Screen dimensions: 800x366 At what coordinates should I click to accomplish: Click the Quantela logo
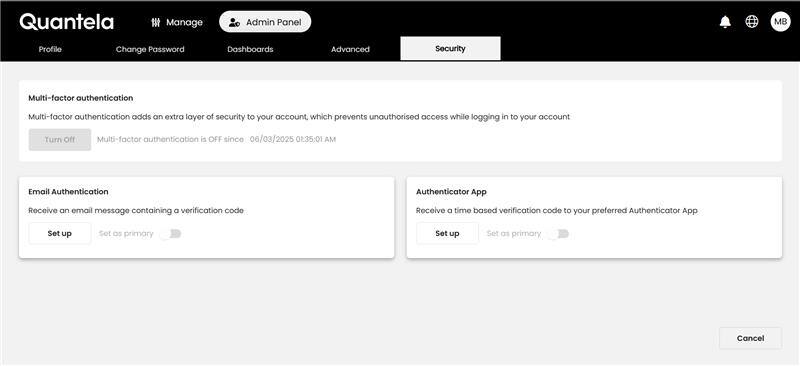click(67, 22)
